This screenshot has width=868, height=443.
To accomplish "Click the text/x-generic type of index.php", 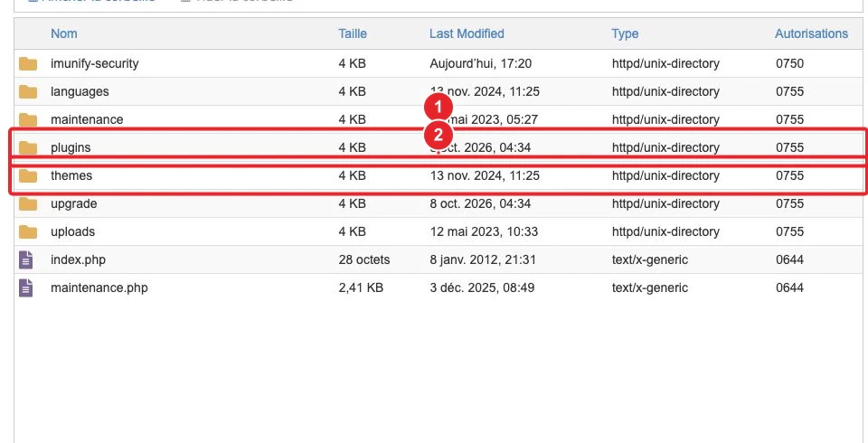I will point(650,259).
